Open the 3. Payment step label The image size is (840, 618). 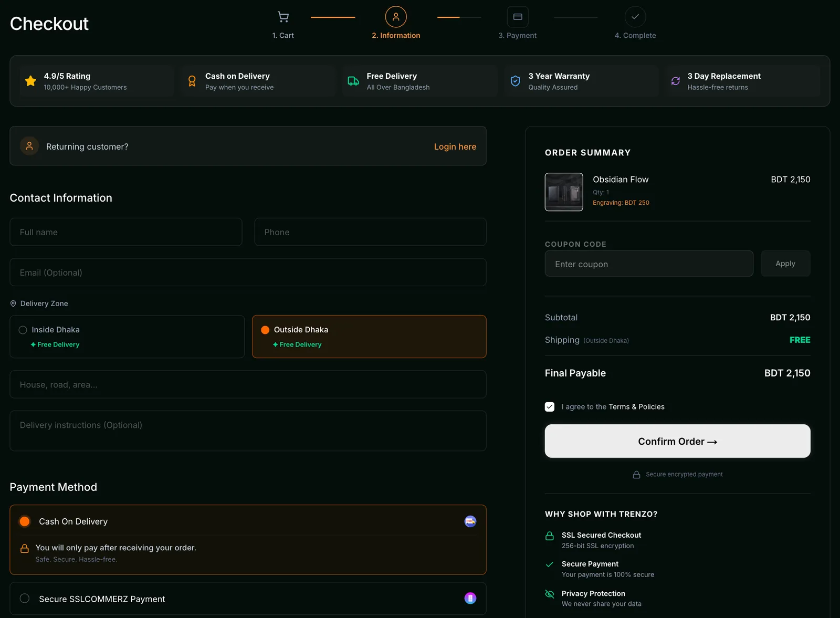coord(517,35)
